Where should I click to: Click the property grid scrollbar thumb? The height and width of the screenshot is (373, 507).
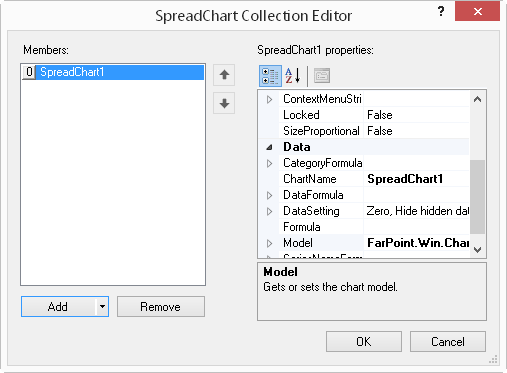pyautogui.click(x=477, y=197)
